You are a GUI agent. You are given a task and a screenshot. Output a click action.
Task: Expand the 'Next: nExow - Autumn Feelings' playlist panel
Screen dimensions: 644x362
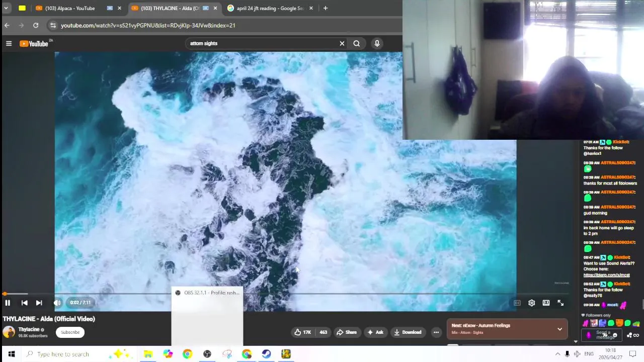pyautogui.click(x=559, y=329)
